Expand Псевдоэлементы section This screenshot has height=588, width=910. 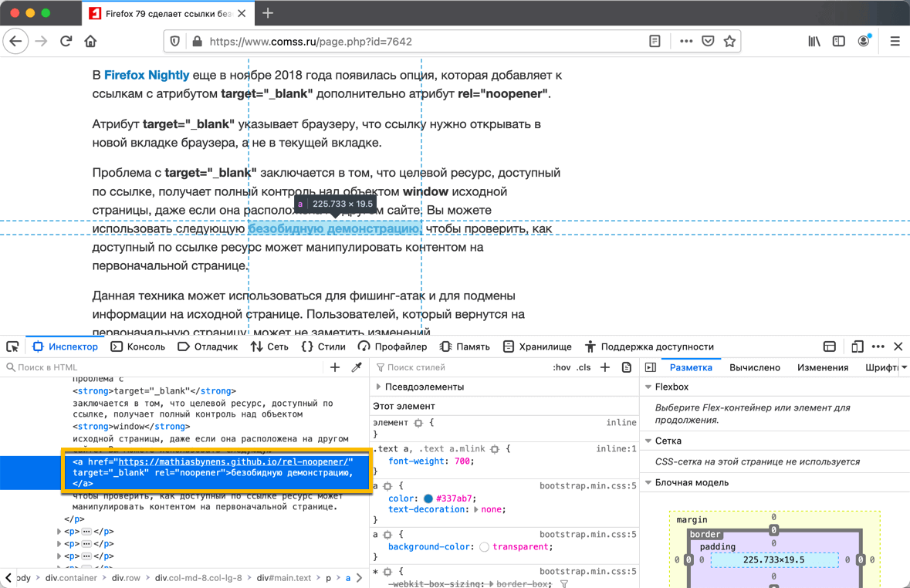pos(379,387)
